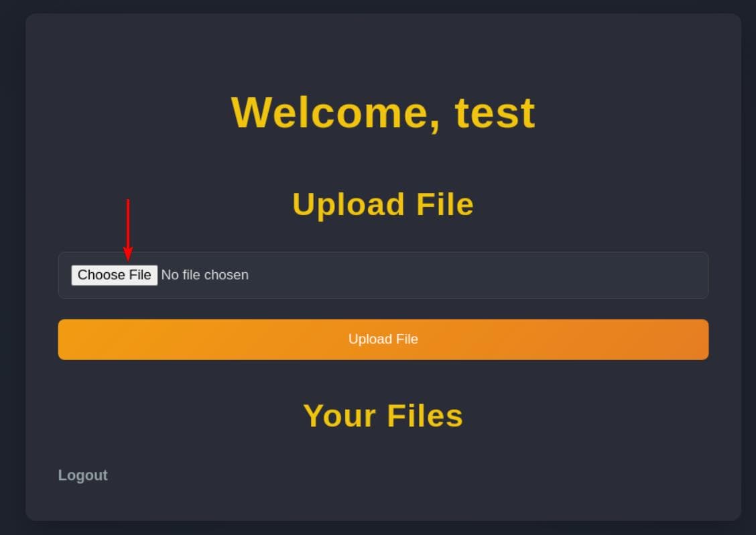
Task: Click the word 'Your' in the files heading
Action: 339,416
